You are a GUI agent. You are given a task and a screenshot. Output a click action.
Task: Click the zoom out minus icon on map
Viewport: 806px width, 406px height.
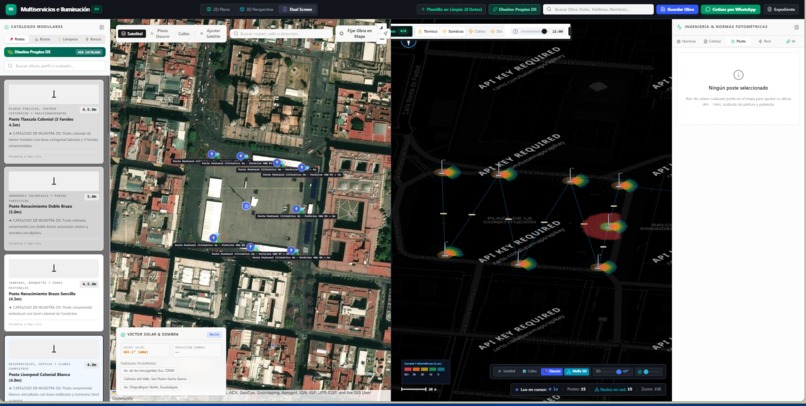click(382, 40)
